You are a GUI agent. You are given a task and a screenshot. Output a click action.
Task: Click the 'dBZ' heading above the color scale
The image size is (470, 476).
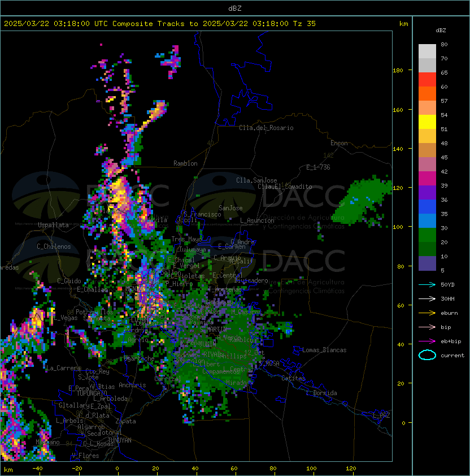coord(441,31)
